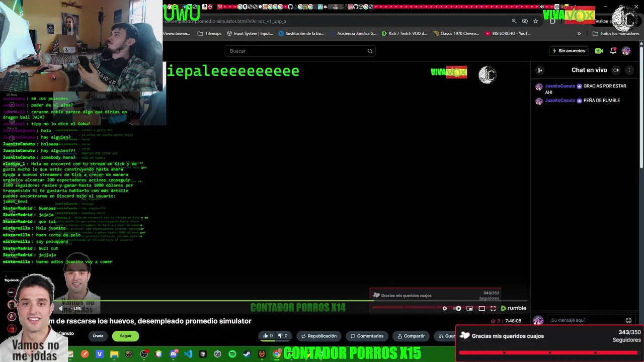Click the chat message 'GRACIAS POR ESTAR AHI'
Screen dimensions: 644x362
click(586, 89)
